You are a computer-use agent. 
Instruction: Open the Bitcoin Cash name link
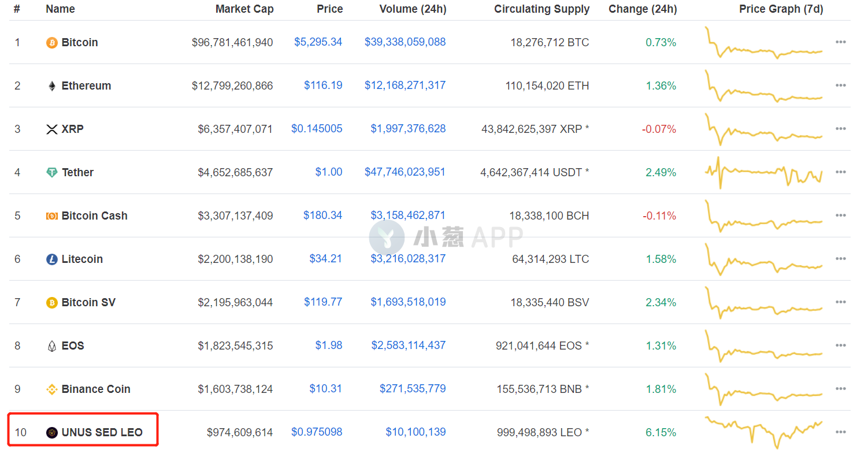(94, 216)
